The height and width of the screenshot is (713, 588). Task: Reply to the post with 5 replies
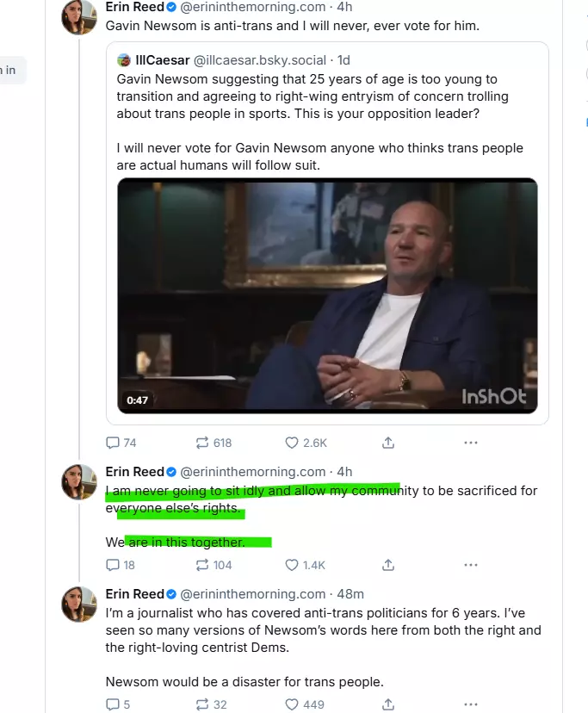[x=113, y=704]
